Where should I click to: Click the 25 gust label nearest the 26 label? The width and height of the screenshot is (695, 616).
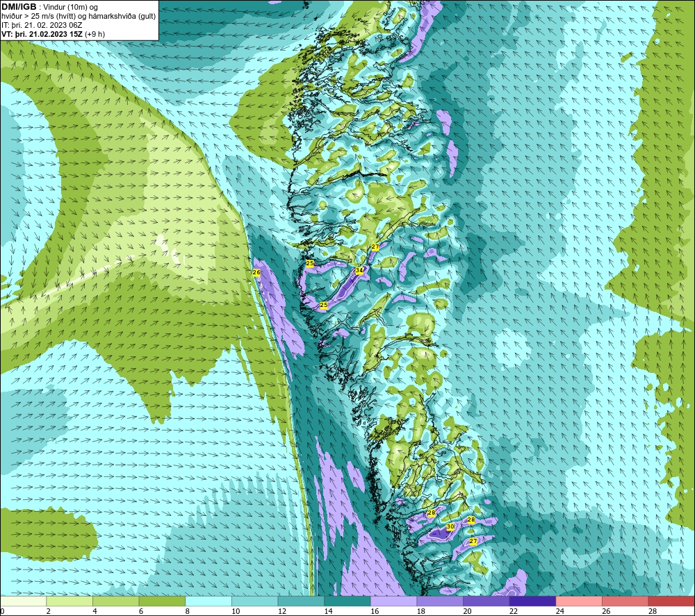pos(310,263)
